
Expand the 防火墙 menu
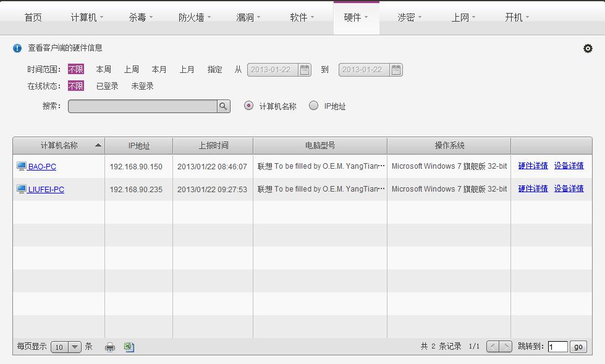coord(195,17)
